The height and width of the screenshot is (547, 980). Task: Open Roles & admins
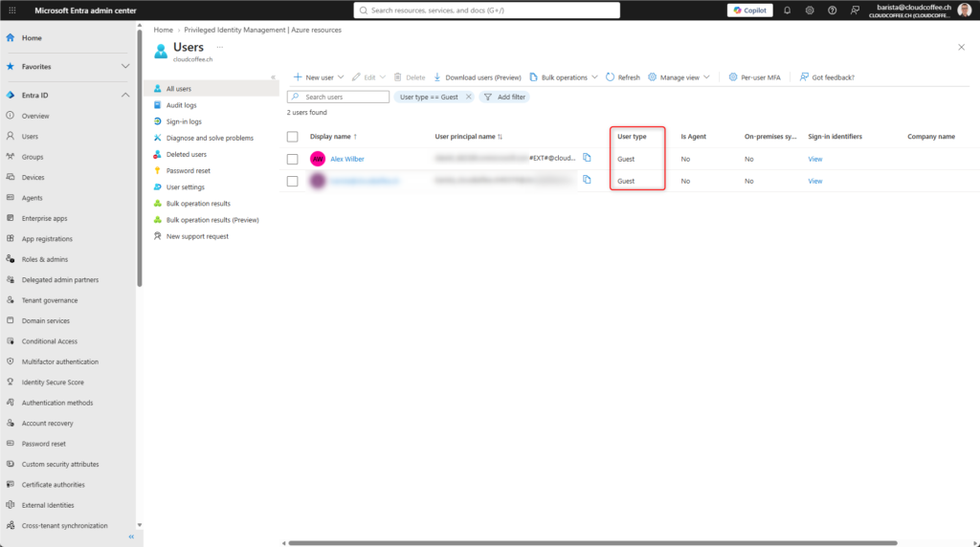[45, 259]
